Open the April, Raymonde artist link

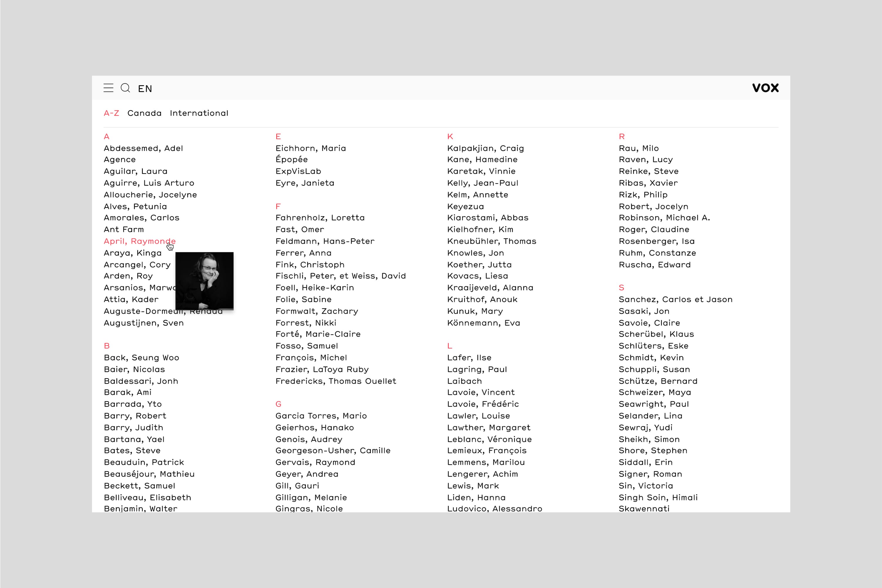[x=139, y=241]
